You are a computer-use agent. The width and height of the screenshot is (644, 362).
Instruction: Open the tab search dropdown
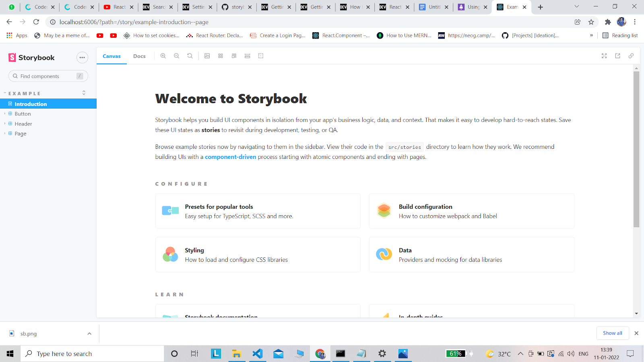[x=576, y=6]
